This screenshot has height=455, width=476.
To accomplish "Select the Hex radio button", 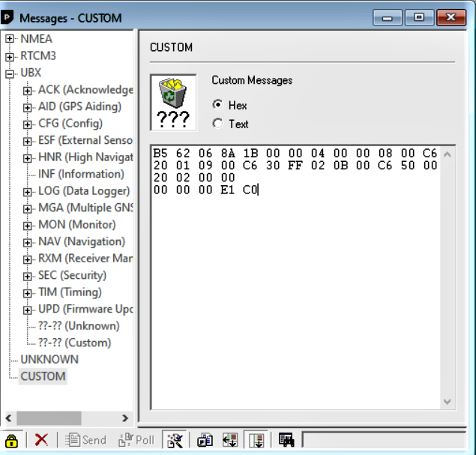I will (x=218, y=105).
